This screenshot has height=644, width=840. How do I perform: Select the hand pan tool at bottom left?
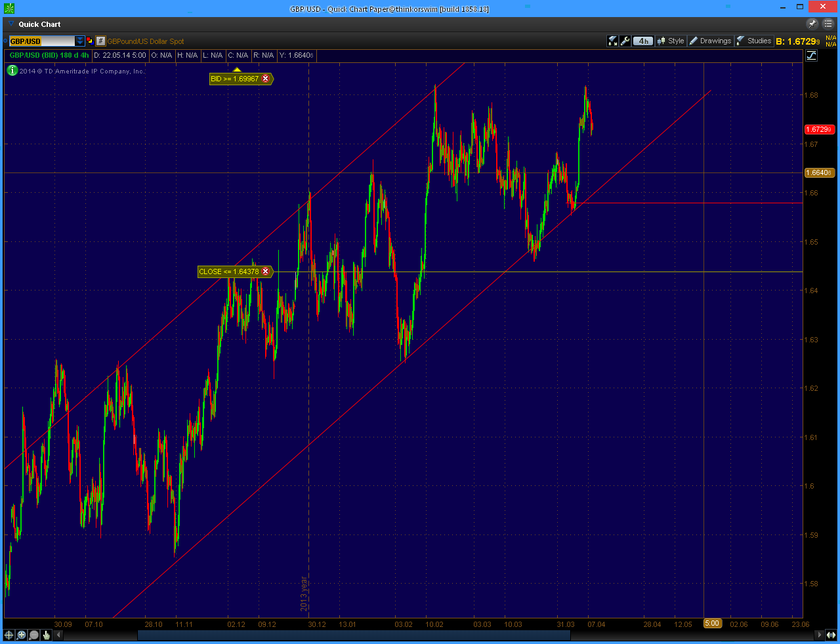coord(46,635)
